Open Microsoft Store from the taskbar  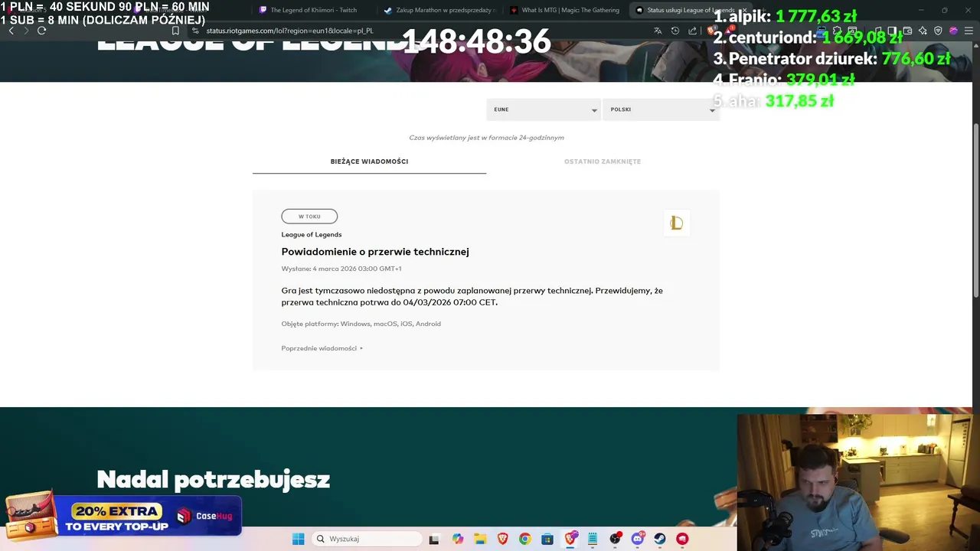(547, 539)
